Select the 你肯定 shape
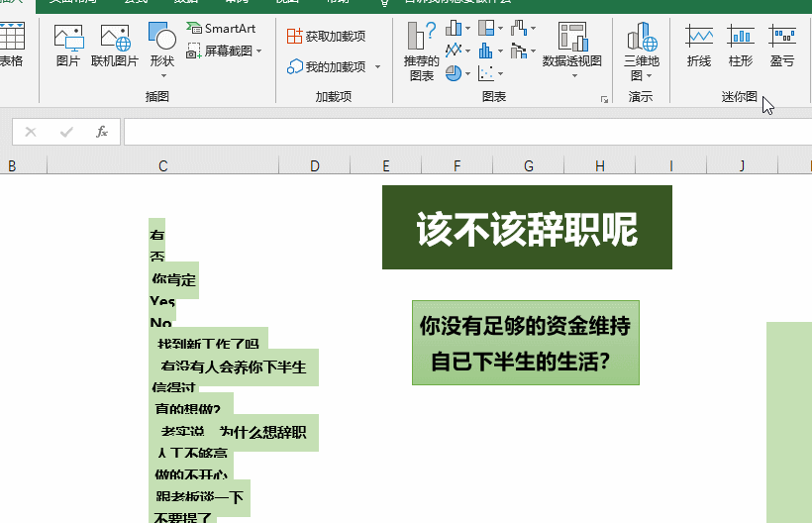 tap(174, 280)
